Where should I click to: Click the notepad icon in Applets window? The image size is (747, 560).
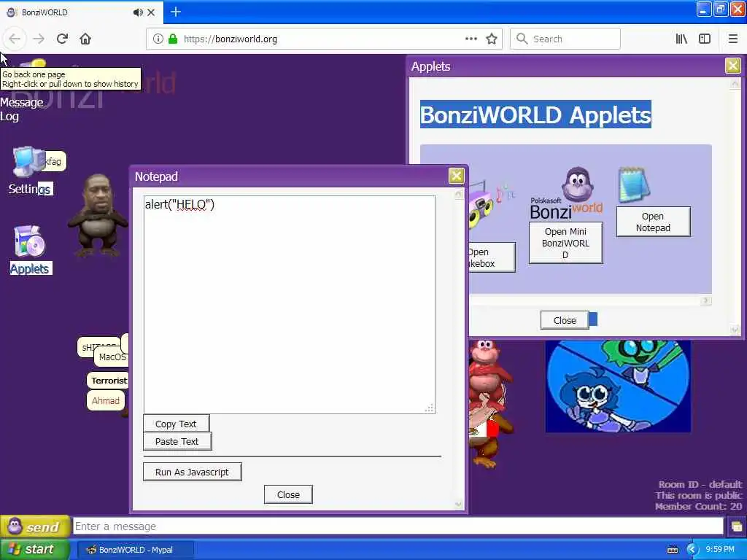point(634,184)
